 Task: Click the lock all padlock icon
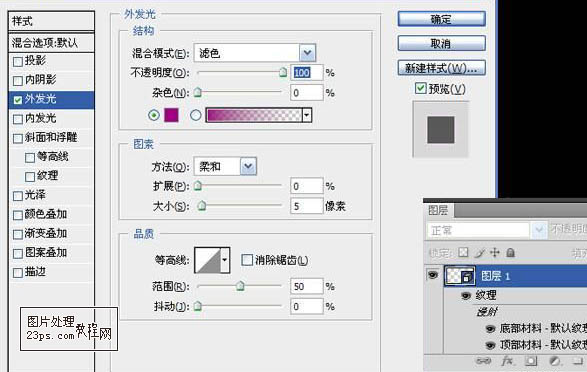pos(510,253)
